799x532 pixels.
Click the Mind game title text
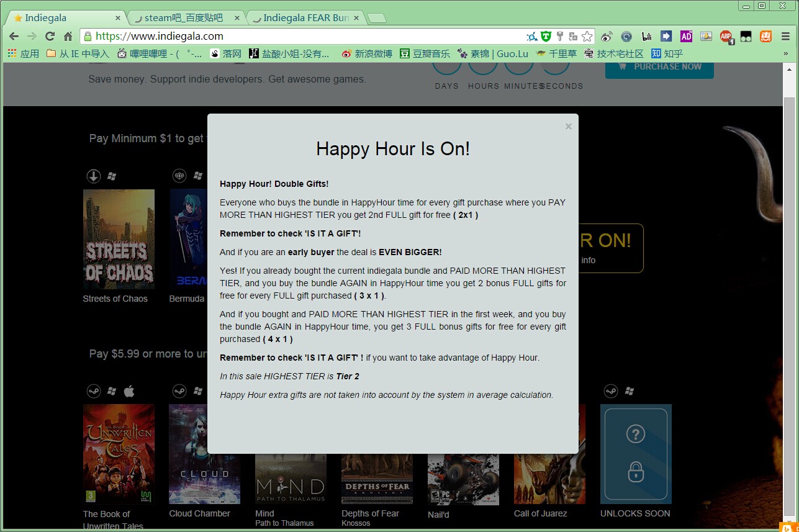point(264,513)
